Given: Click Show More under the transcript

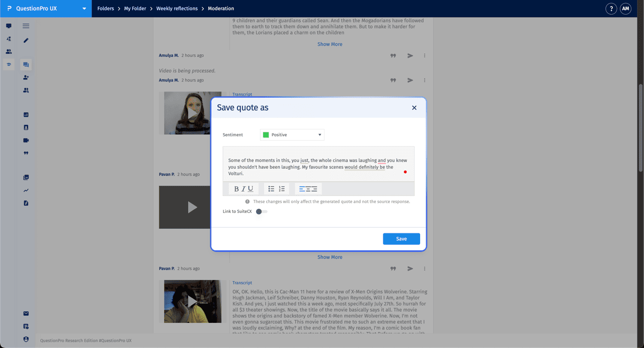Looking at the screenshot, I should [x=330, y=257].
